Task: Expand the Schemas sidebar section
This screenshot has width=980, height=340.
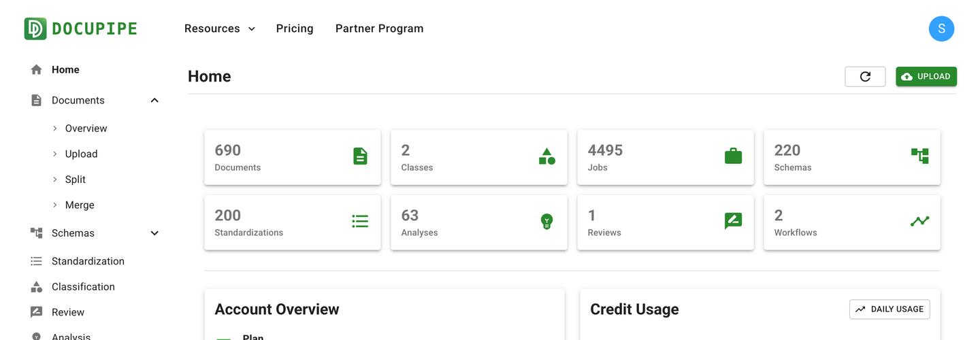Action: point(154,233)
